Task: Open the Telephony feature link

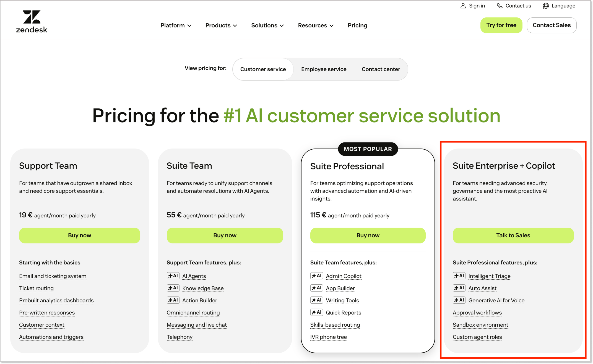Action: pos(180,337)
